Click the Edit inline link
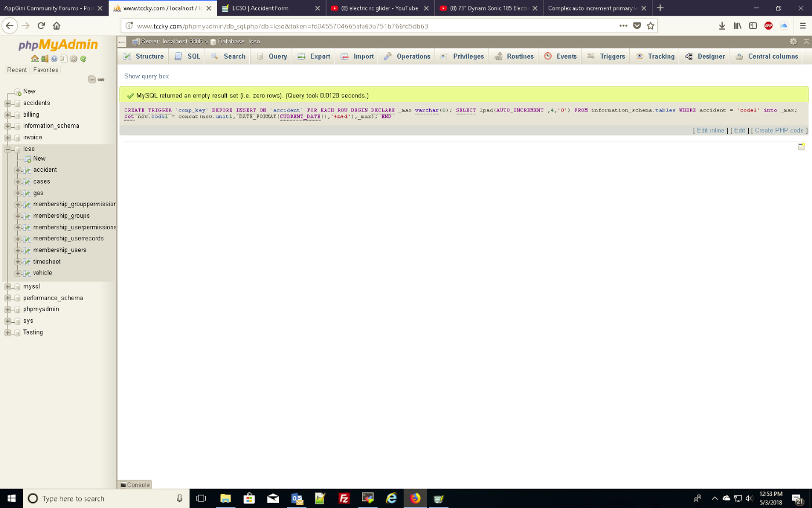The height and width of the screenshot is (508, 812). coord(710,131)
